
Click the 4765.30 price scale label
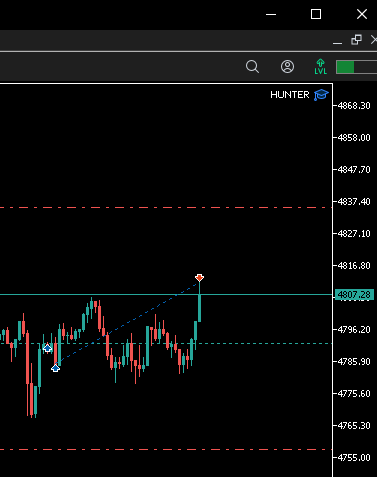(354, 426)
